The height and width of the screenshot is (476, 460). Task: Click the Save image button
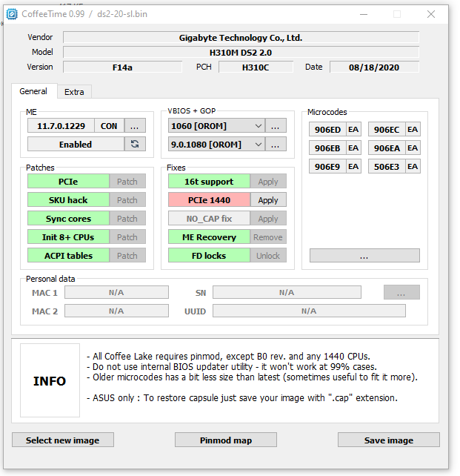click(x=389, y=440)
